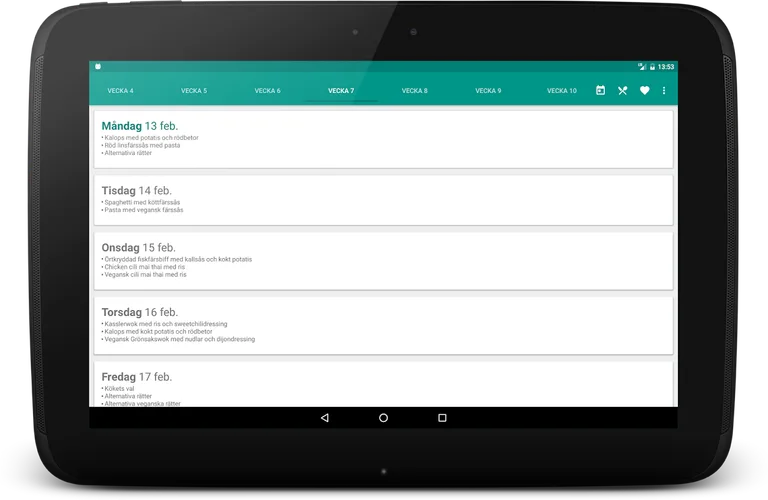
Task: Select 'Vegansk cili mai thai med ris'
Action: click(144, 275)
